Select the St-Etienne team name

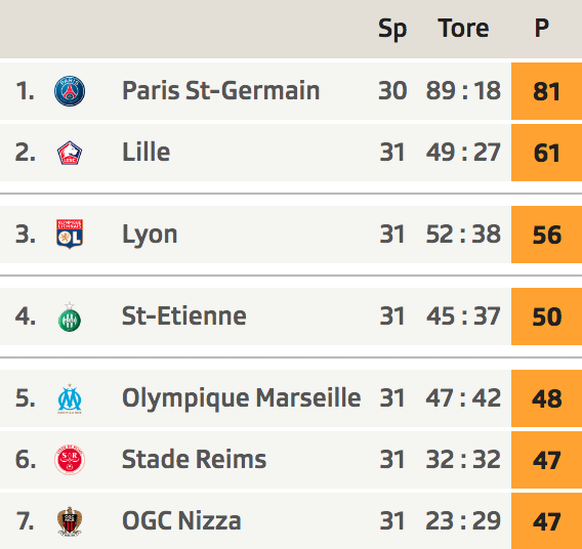tap(184, 316)
